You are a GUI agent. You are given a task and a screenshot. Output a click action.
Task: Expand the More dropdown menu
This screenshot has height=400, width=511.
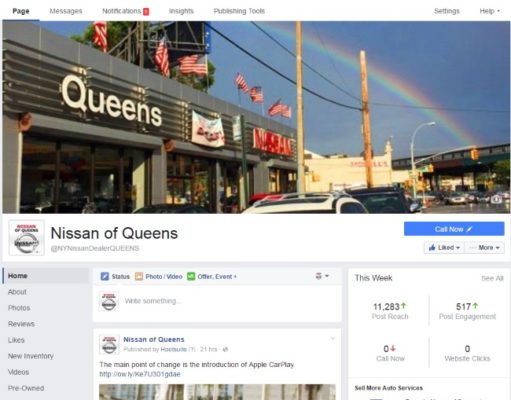[x=484, y=248]
